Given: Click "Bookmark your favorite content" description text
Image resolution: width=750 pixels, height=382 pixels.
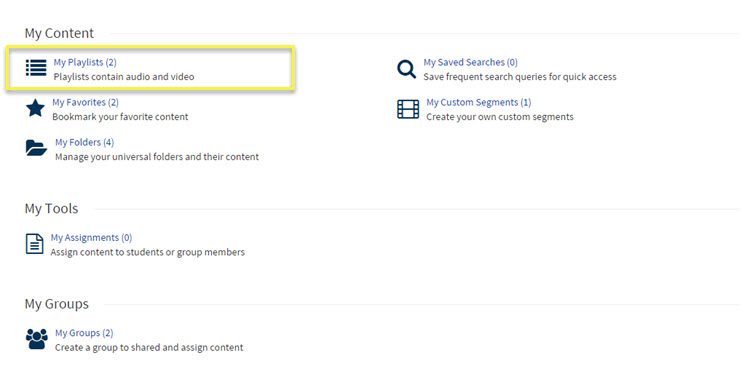Looking at the screenshot, I should [x=120, y=117].
